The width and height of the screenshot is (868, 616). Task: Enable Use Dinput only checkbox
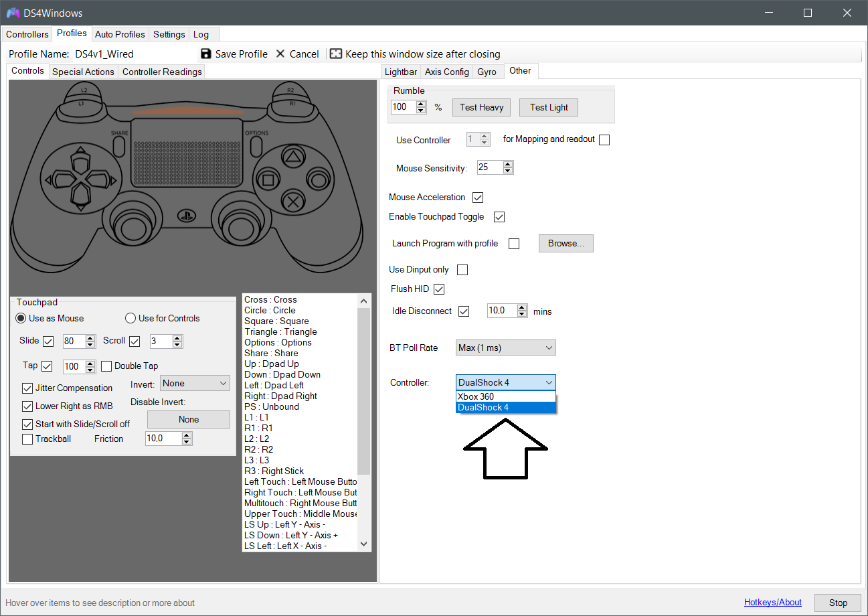pos(462,270)
